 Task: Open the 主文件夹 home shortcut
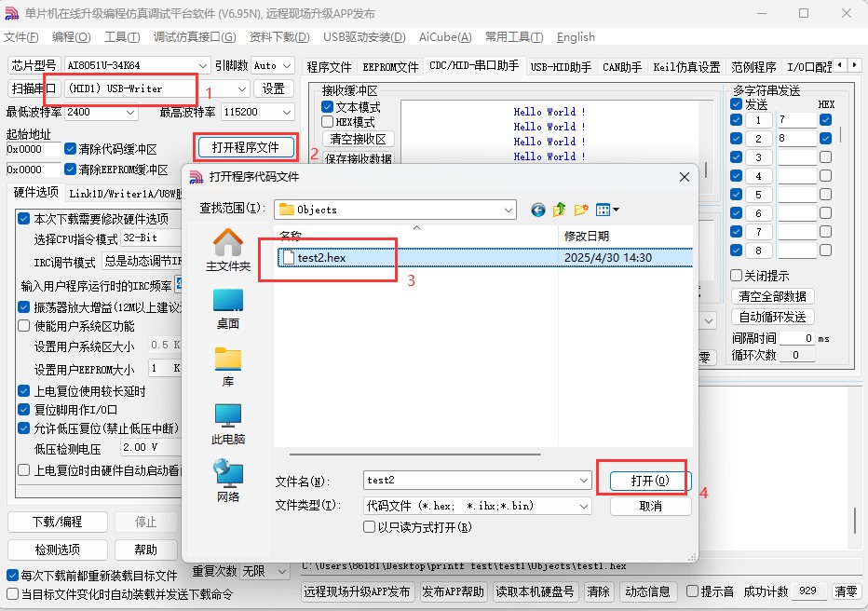point(228,251)
